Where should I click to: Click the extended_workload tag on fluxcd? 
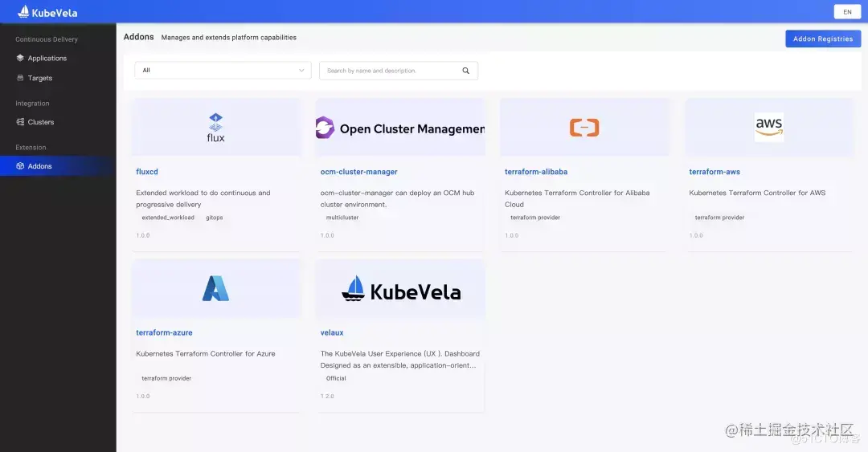tap(168, 218)
